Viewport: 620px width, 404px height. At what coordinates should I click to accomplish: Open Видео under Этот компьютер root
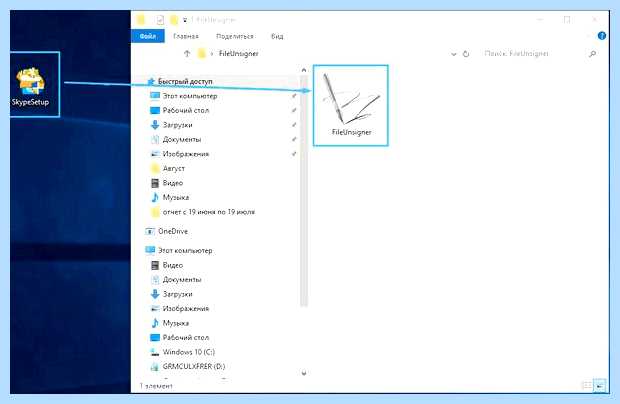click(x=166, y=265)
